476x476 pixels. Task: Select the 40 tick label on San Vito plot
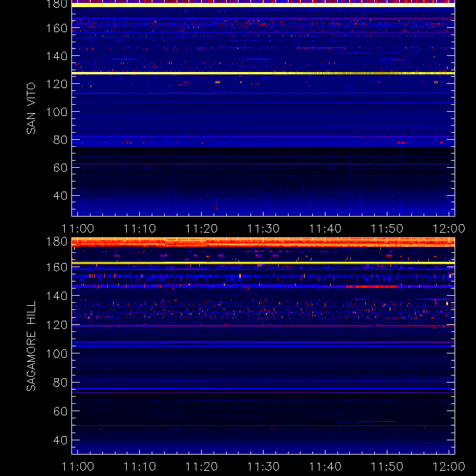click(60, 196)
